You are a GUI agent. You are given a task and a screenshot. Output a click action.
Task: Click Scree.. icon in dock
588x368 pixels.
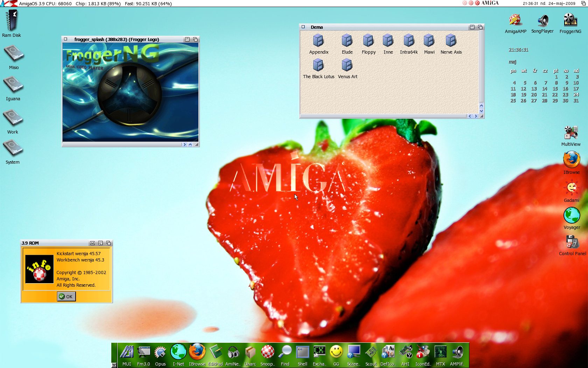click(353, 355)
